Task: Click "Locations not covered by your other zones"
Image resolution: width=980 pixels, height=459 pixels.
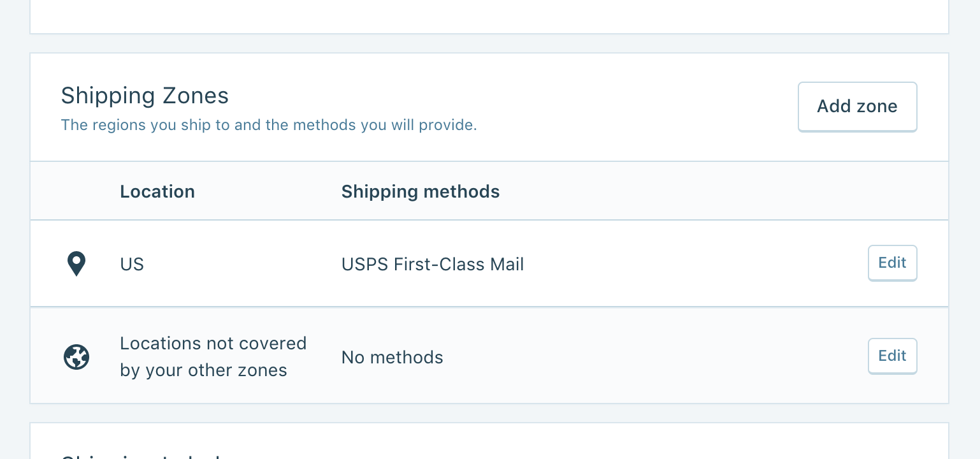Action: (213, 357)
